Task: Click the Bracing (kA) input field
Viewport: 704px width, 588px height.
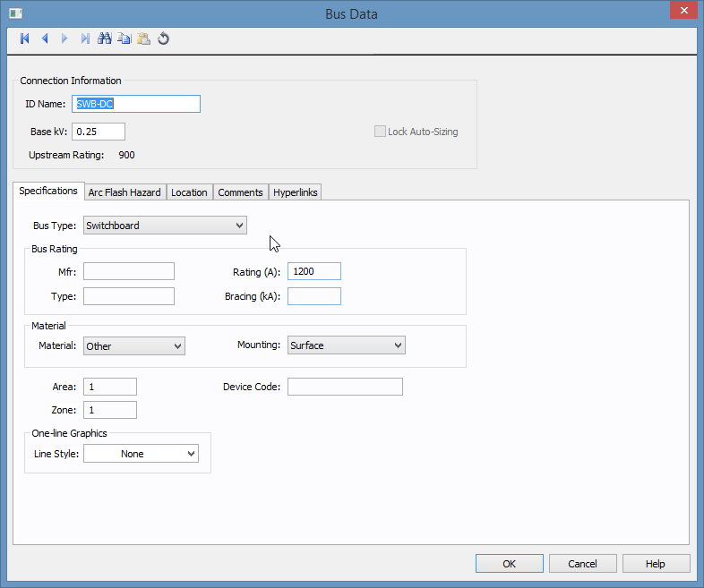Action: [x=313, y=296]
